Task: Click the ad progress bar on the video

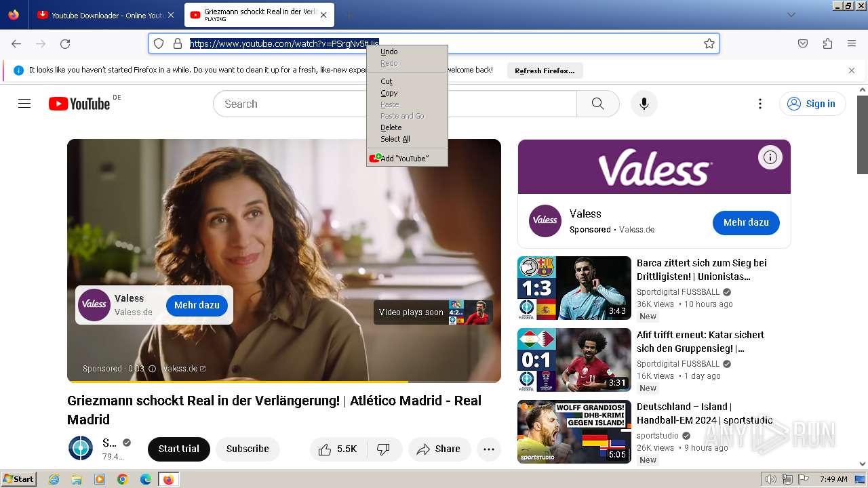Action: click(284, 382)
